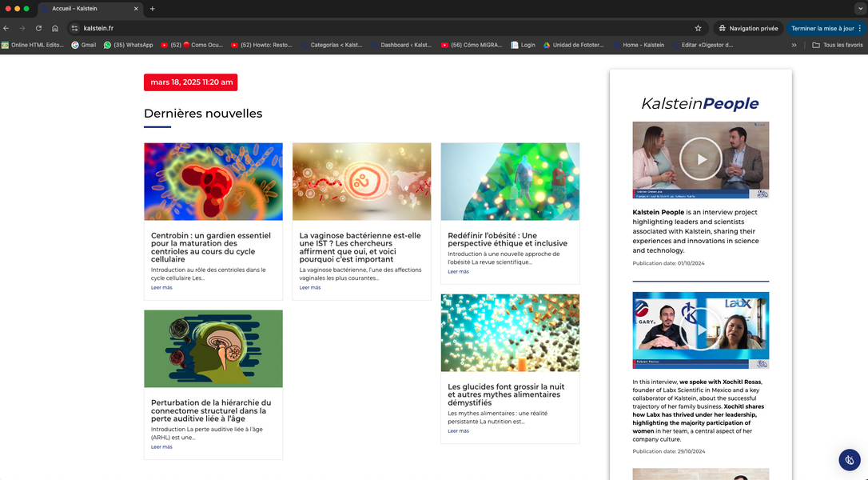Open the Xochitl Rosas interview video thumbnail
The image size is (868, 480).
pyautogui.click(x=700, y=330)
